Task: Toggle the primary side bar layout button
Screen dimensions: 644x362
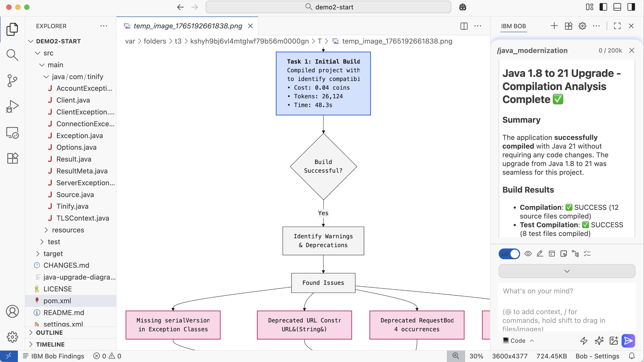Action: (603, 7)
